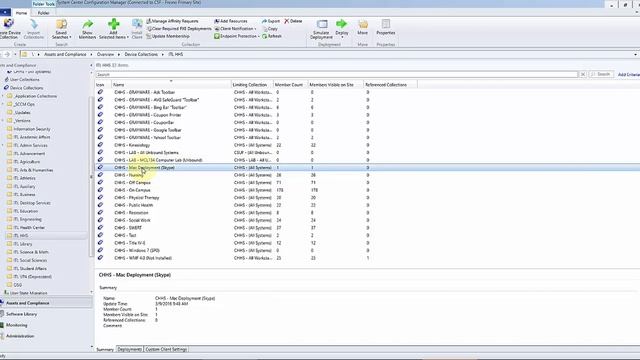
Task: Expand the _Application Collections folder
Action: (x=3, y=96)
